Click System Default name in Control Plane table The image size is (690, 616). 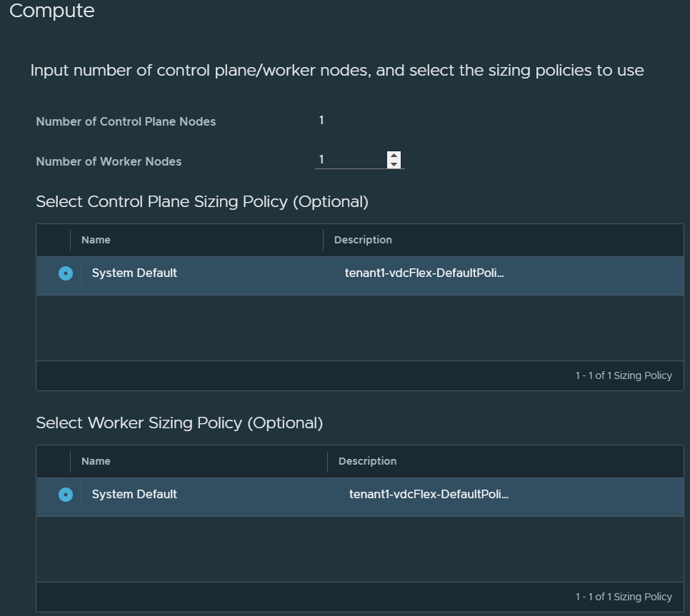point(134,273)
